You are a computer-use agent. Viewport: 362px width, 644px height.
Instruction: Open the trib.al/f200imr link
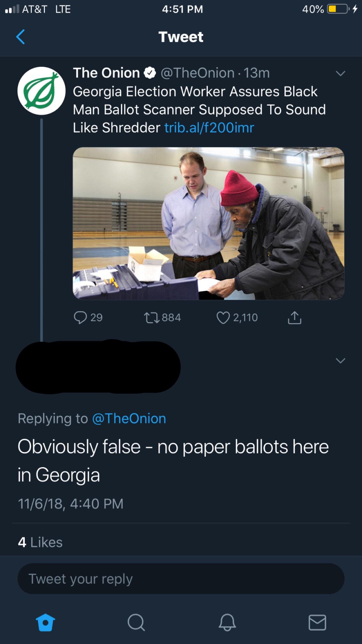(x=209, y=128)
